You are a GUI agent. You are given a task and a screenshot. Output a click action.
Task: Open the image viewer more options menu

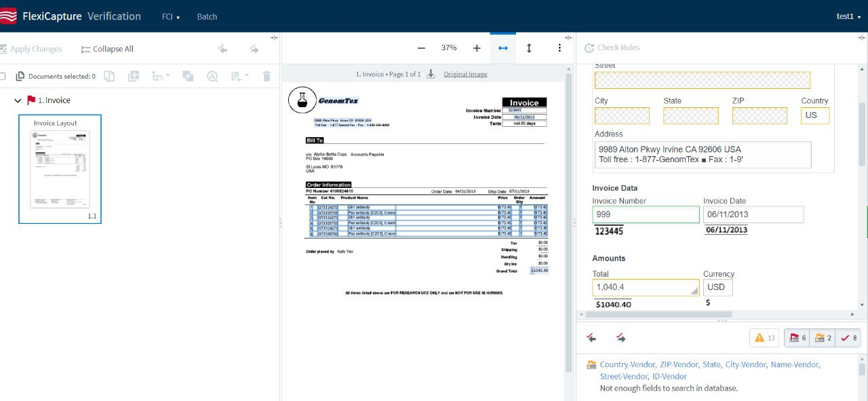click(559, 48)
